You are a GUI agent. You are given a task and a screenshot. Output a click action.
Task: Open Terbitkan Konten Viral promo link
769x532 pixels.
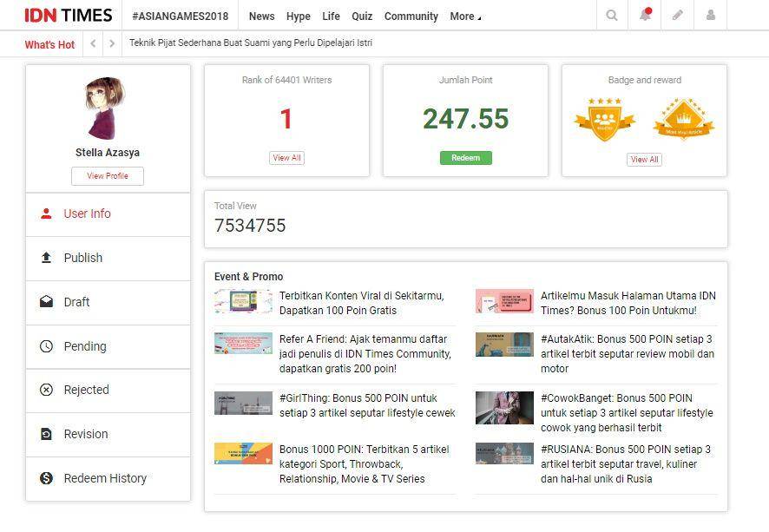click(362, 303)
